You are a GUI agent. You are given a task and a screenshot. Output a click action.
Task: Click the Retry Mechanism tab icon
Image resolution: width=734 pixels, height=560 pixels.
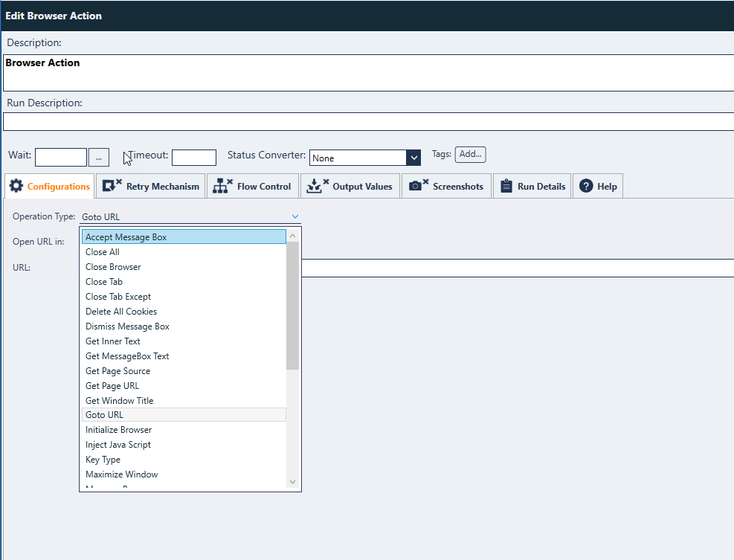pos(112,186)
